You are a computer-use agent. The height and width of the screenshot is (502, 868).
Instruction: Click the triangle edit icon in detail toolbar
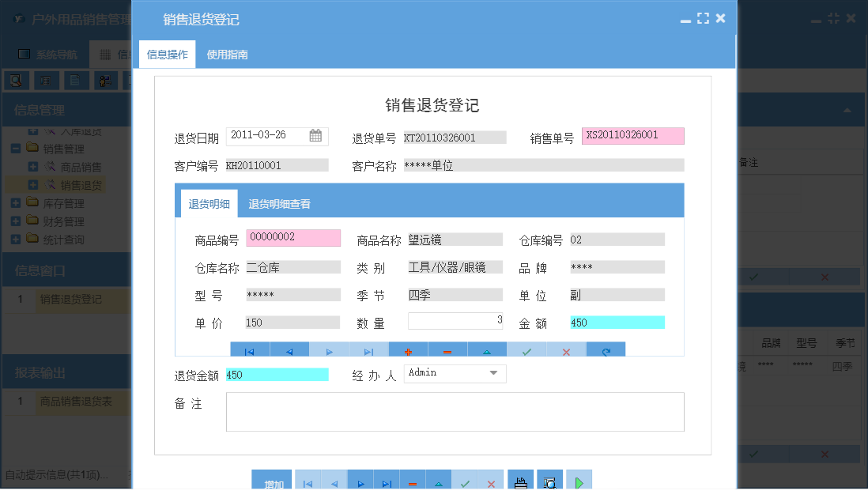coord(487,350)
